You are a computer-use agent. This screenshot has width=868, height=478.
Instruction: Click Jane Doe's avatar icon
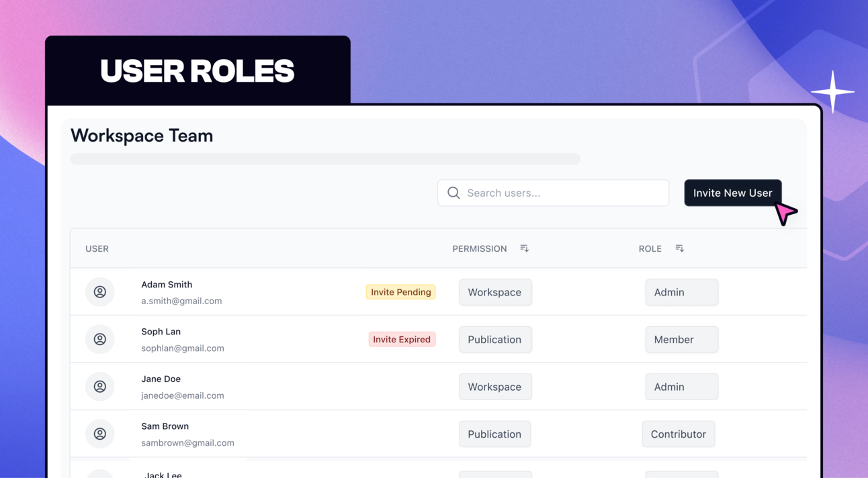99,387
